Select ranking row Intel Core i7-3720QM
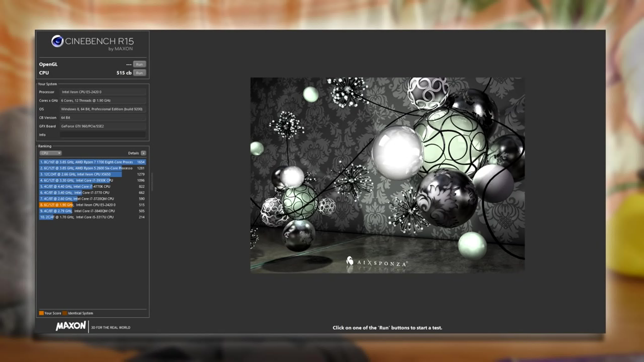 pos(92,199)
